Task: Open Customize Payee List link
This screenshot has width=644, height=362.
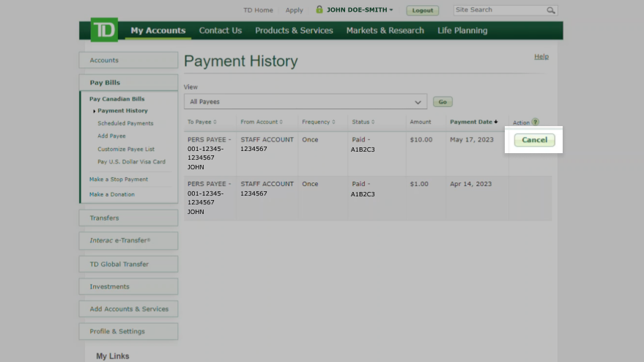Action: coord(126,149)
